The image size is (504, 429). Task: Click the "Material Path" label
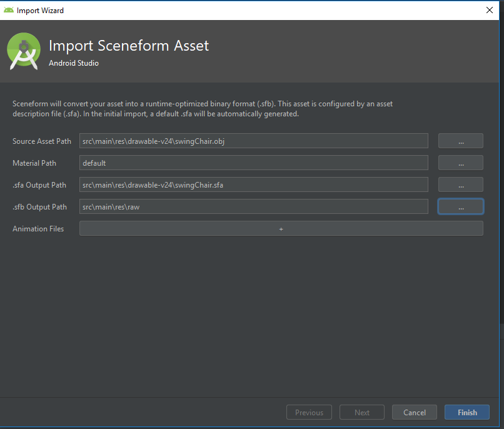[34, 163]
